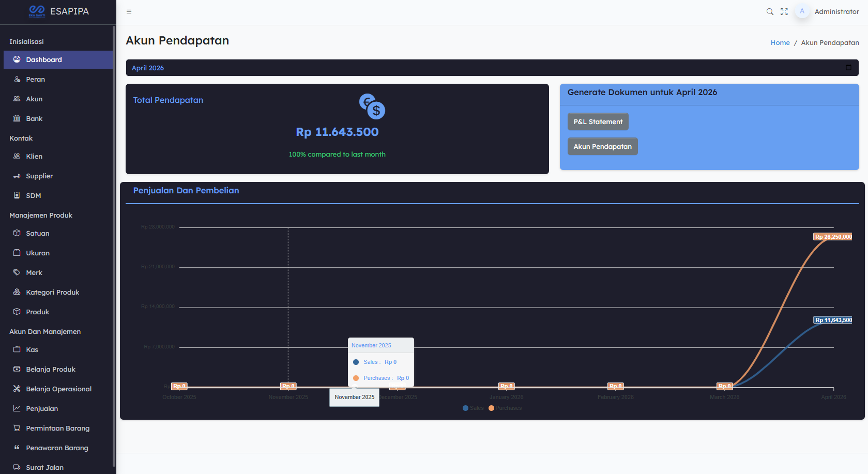Click the Merk tag icon
Screen dimensions: 868x474
pyautogui.click(x=17, y=272)
